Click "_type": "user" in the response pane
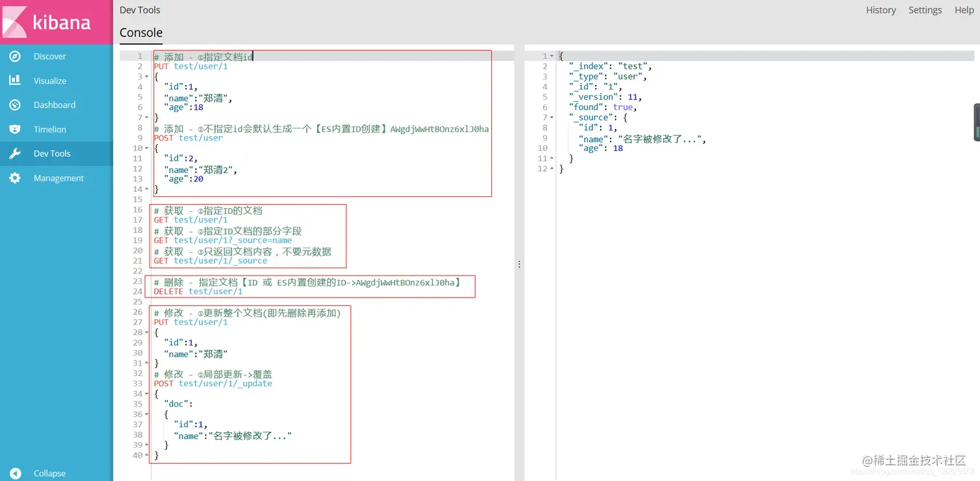 (608, 76)
